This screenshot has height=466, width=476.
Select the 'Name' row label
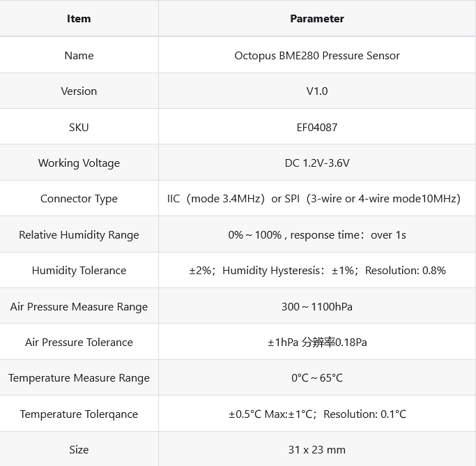tap(79, 55)
